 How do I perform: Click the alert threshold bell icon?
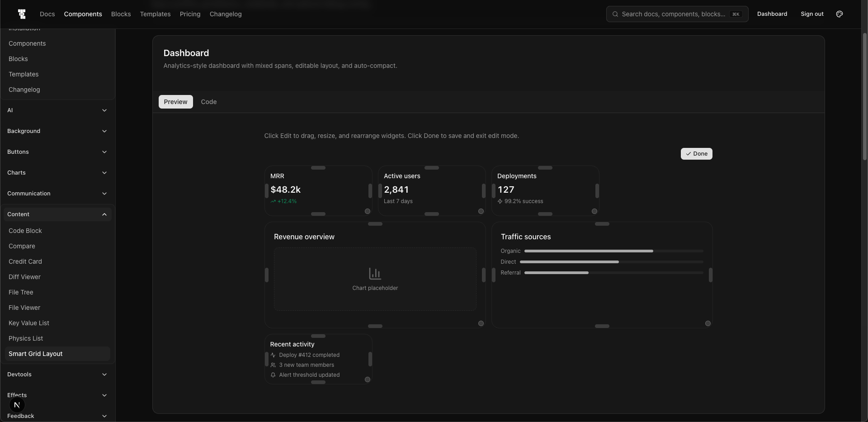[273, 375]
